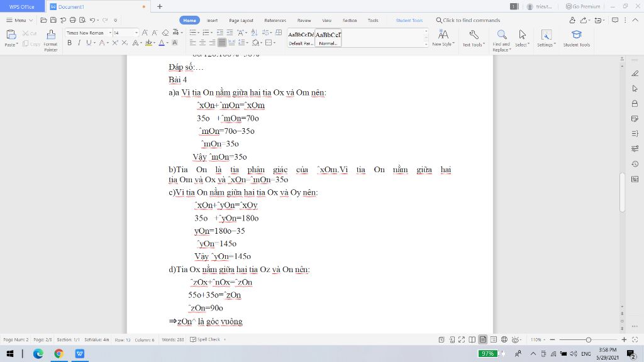Switch to the Student Tools tab

point(409,21)
